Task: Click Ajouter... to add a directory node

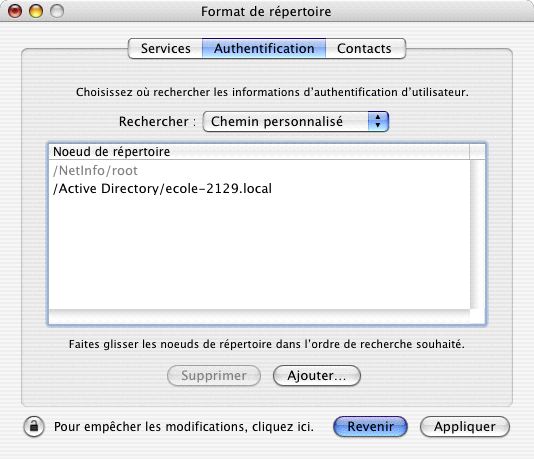Action: point(317,376)
